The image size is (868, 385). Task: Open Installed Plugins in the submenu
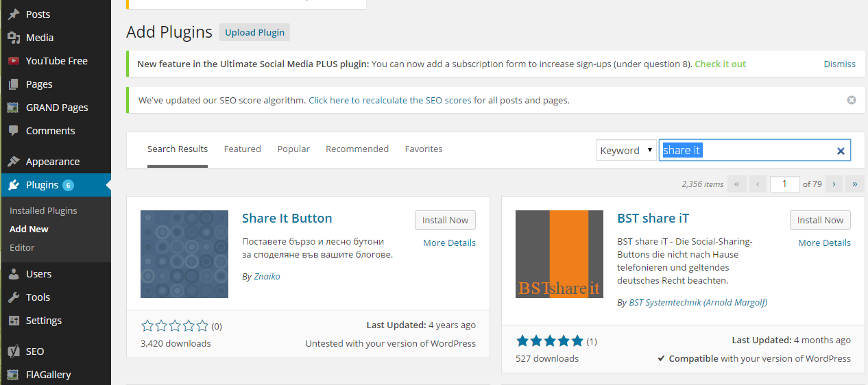point(43,210)
